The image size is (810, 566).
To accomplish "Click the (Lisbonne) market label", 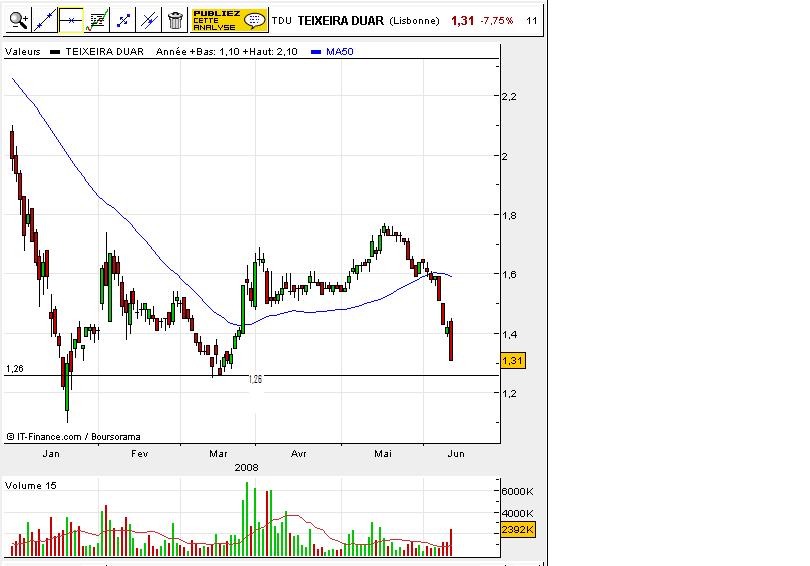I will (x=414, y=21).
